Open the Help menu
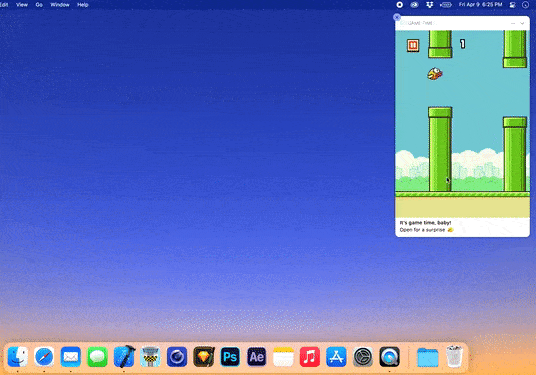 (83, 5)
